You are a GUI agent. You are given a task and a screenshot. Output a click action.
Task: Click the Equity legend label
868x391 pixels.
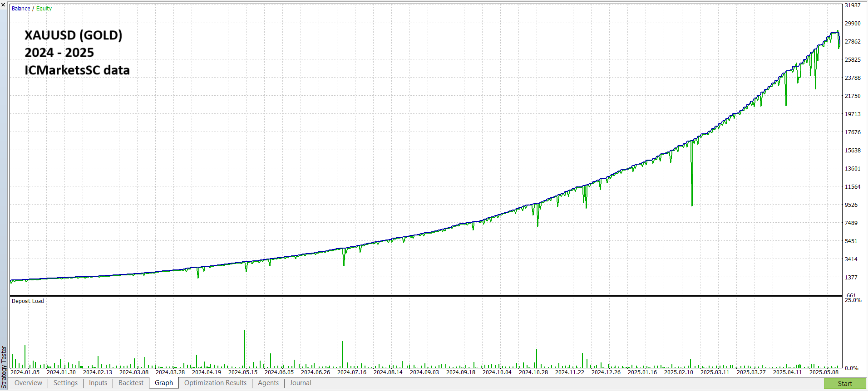pos(44,9)
